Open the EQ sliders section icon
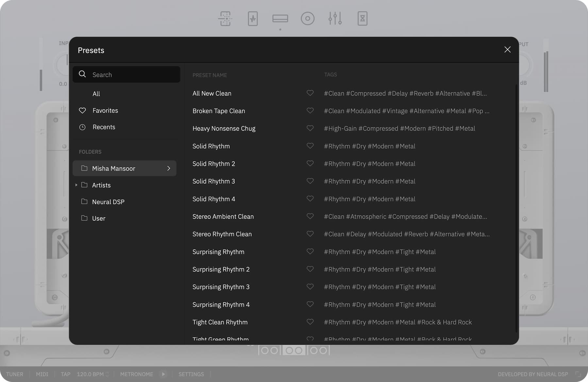Image resolution: width=588 pixels, height=382 pixels. (x=335, y=19)
